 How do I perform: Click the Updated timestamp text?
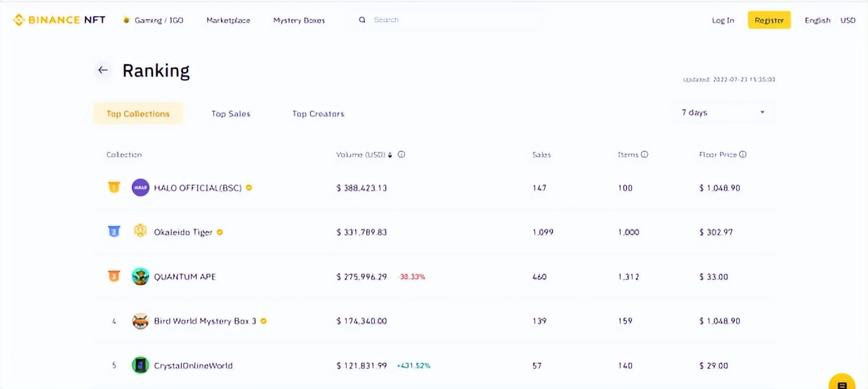coord(729,80)
